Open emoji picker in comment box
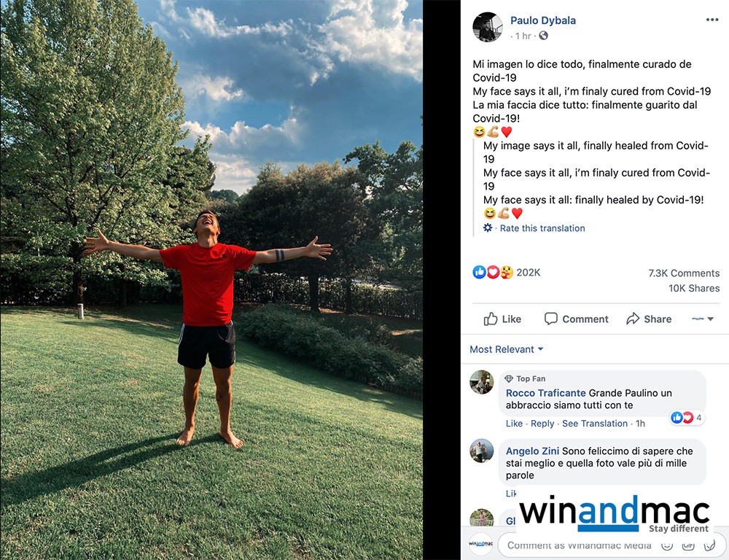Screen dimensions: 729x560 click(x=667, y=545)
